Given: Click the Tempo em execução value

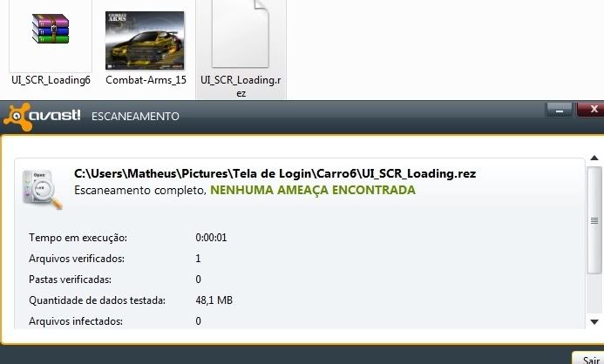Looking at the screenshot, I should 211,238.
